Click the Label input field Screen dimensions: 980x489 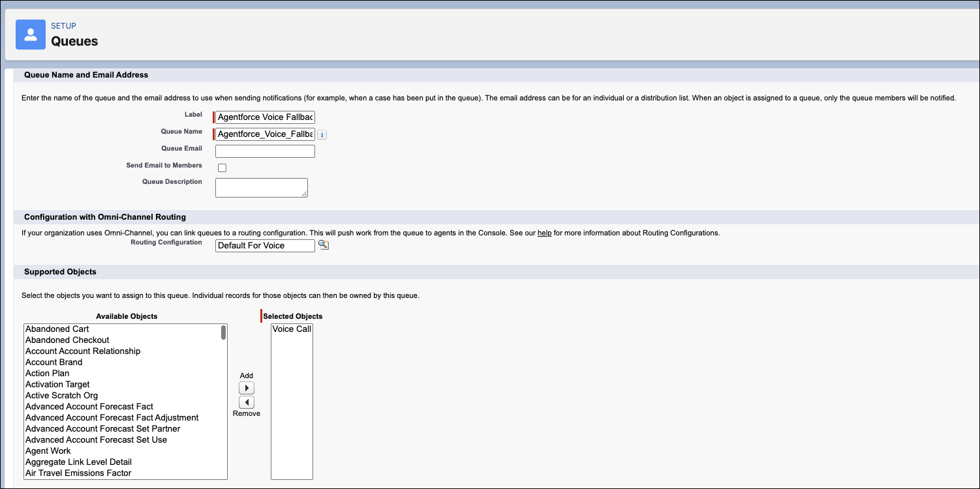click(265, 117)
